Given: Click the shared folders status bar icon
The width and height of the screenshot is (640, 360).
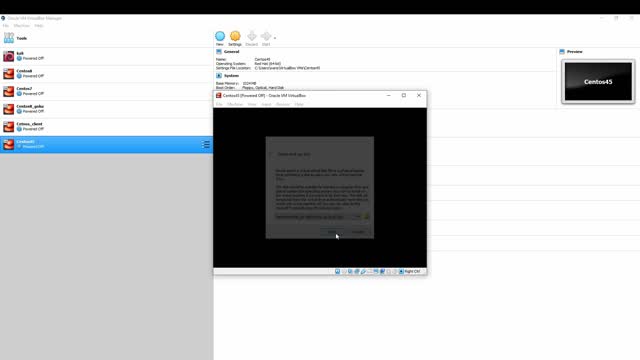Looking at the screenshot, I should (369, 271).
